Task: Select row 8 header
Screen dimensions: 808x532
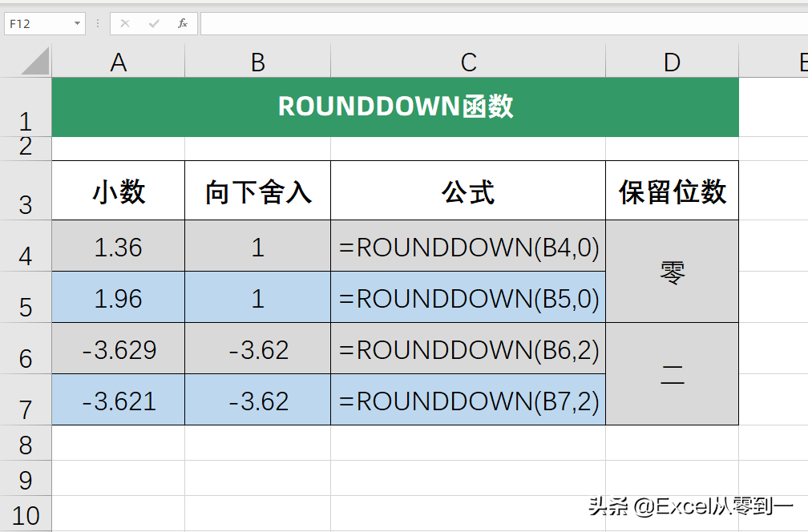Action: pos(26,443)
